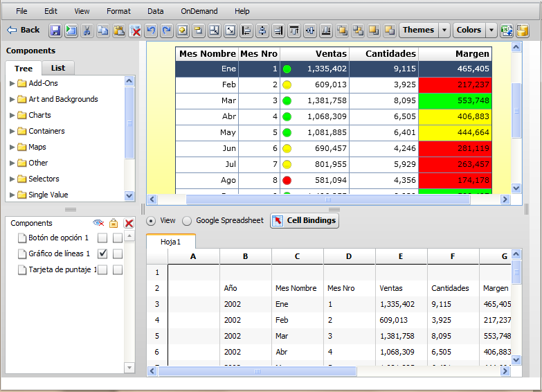
Task: Click the Undo arrow icon
Action: click(x=151, y=30)
